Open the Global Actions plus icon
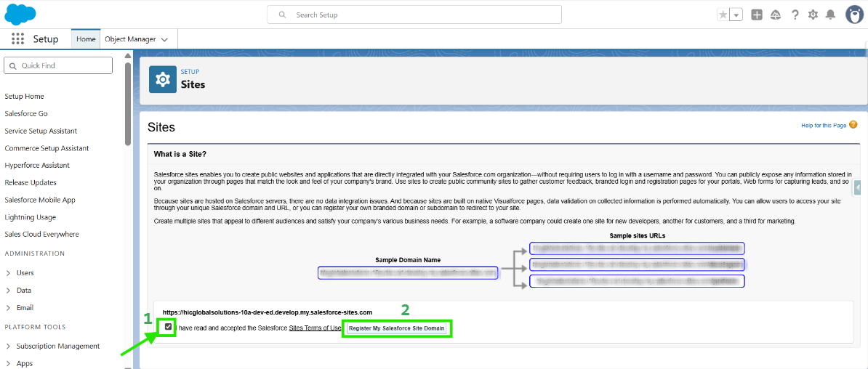 [x=757, y=15]
